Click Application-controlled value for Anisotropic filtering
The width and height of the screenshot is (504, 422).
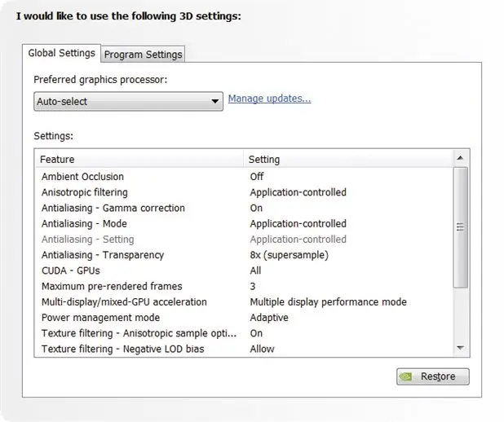298,192
